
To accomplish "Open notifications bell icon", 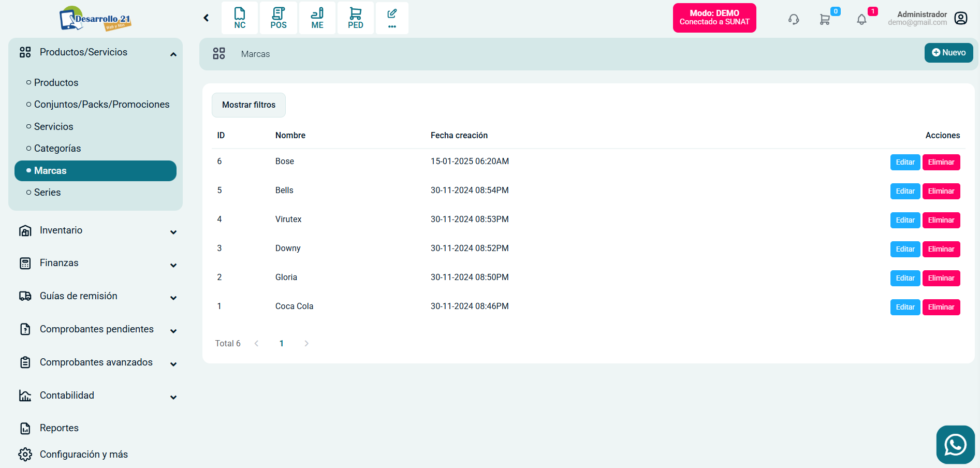I will (861, 20).
